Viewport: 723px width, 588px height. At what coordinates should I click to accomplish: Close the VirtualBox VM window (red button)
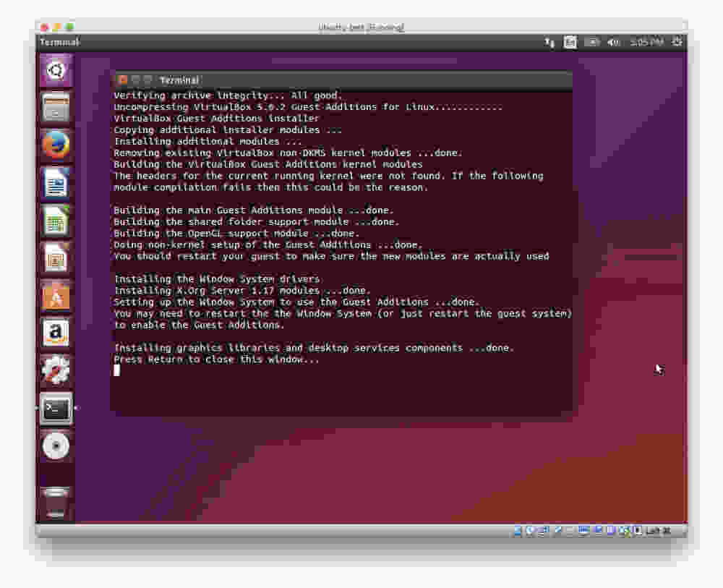(x=45, y=27)
